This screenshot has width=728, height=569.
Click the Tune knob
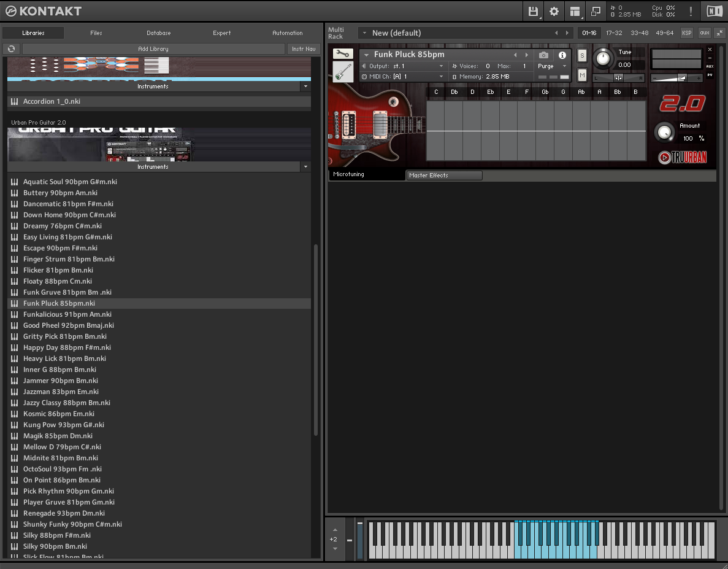coord(603,58)
